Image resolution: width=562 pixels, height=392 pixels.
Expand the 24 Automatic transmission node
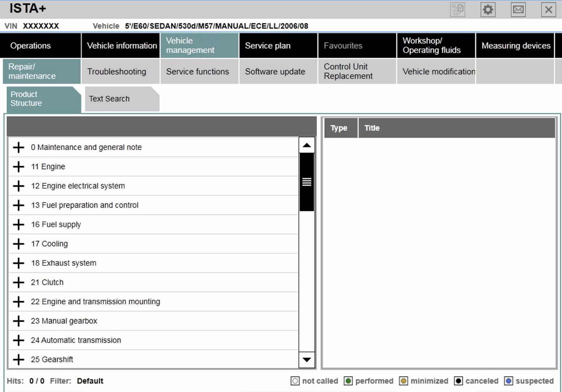[18, 340]
